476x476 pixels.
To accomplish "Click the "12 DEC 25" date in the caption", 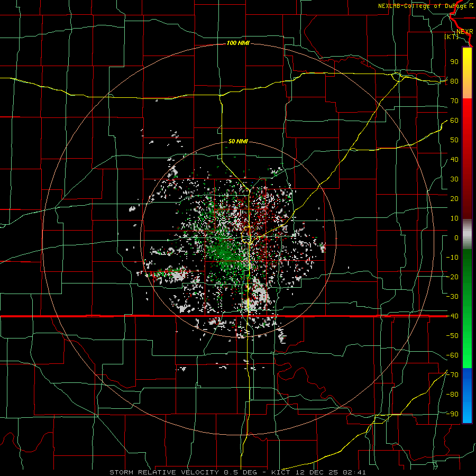I will tap(317, 472).
